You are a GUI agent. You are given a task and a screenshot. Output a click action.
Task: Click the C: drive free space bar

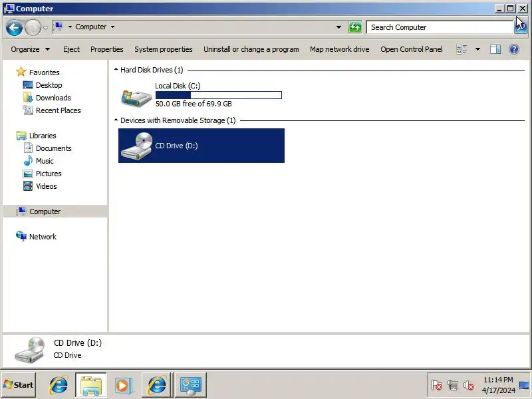tap(219, 95)
